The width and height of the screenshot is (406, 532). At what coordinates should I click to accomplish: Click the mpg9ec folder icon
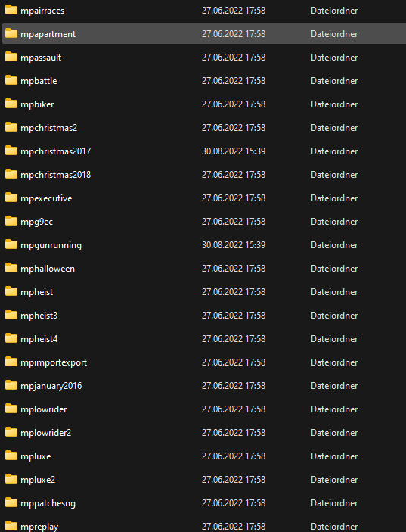pos(11,221)
